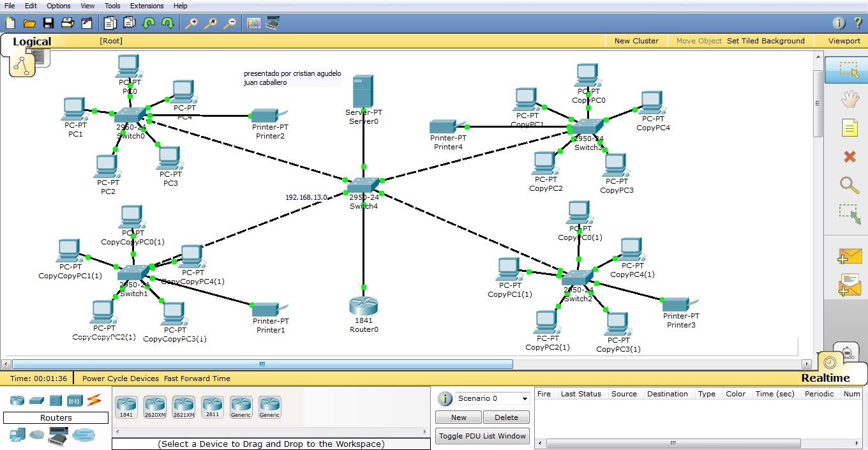Click the Zoom In magnifier icon
868x450 pixels.
pos(191,24)
